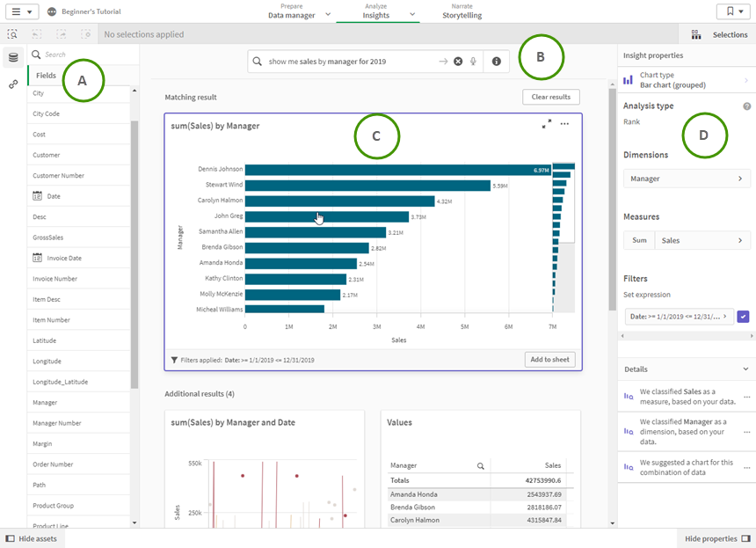Clear the search query with the X icon
Viewport: 756px width, 548px height.
point(458,62)
